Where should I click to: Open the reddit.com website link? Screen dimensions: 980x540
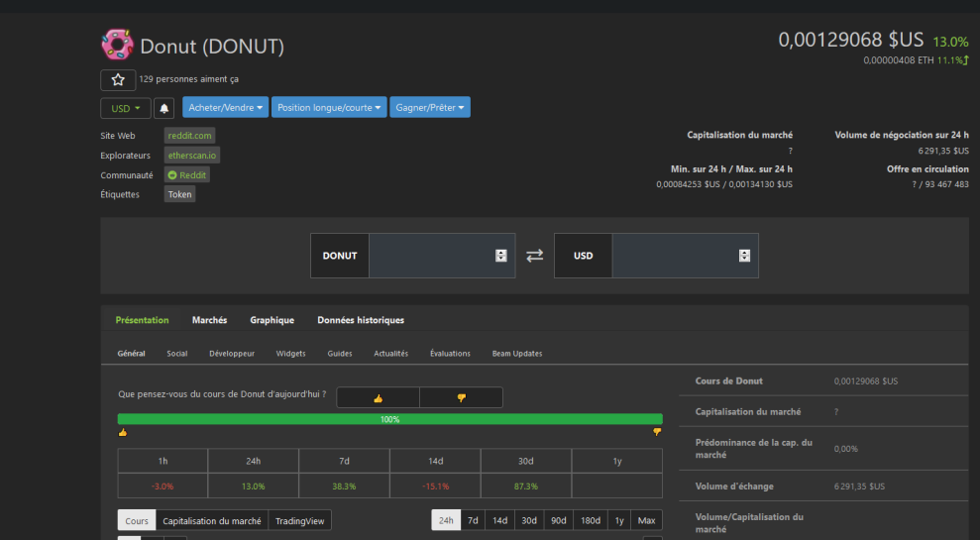[x=189, y=136]
